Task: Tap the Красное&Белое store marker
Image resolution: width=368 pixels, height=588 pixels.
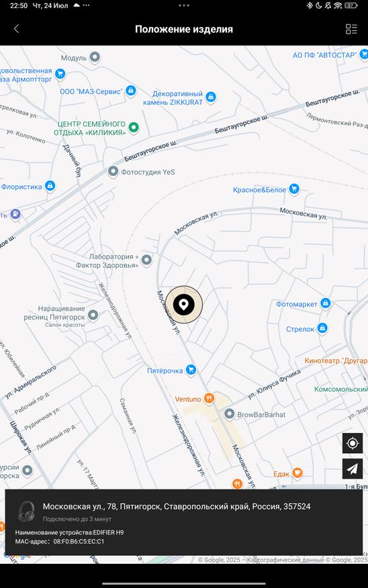Action: pyautogui.click(x=294, y=189)
